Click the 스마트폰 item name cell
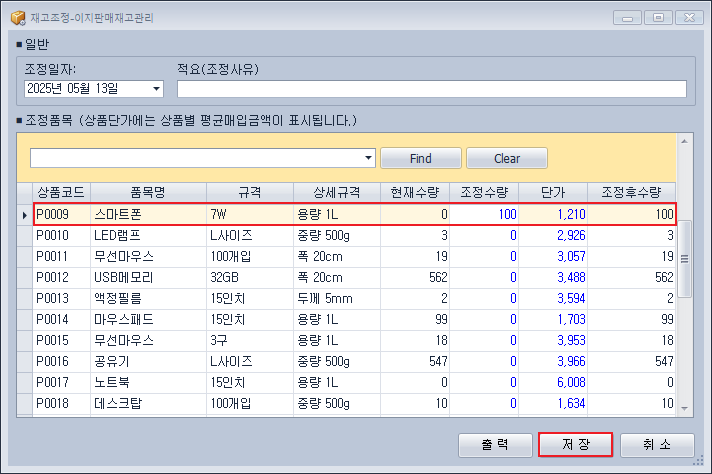The image size is (712, 474). point(148,214)
